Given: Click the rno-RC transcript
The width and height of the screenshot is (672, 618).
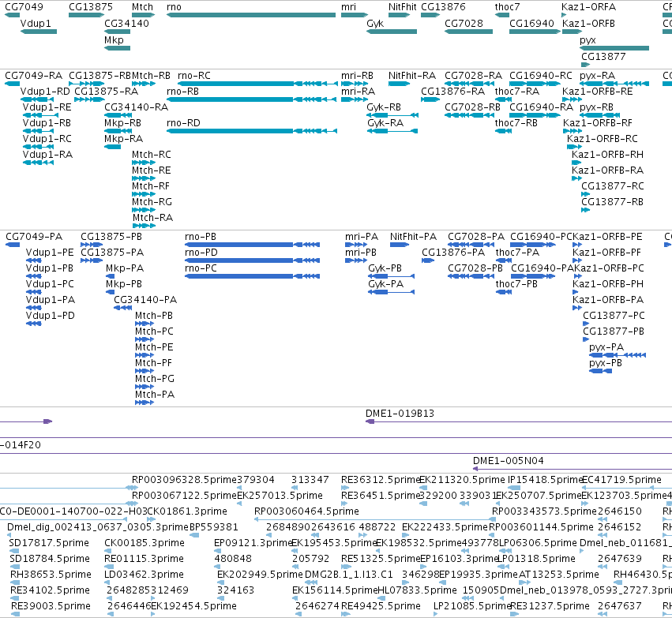Looking at the screenshot, I should pos(257,84).
